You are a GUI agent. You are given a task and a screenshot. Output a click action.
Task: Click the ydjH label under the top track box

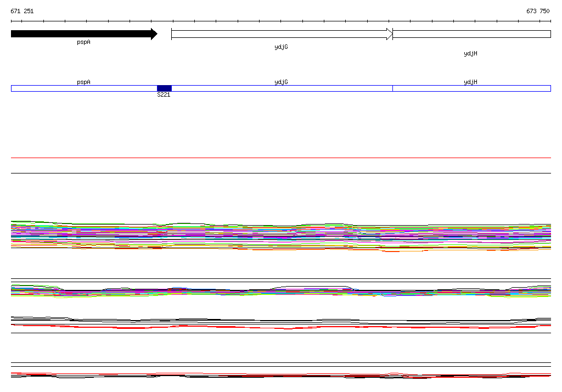point(470,53)
